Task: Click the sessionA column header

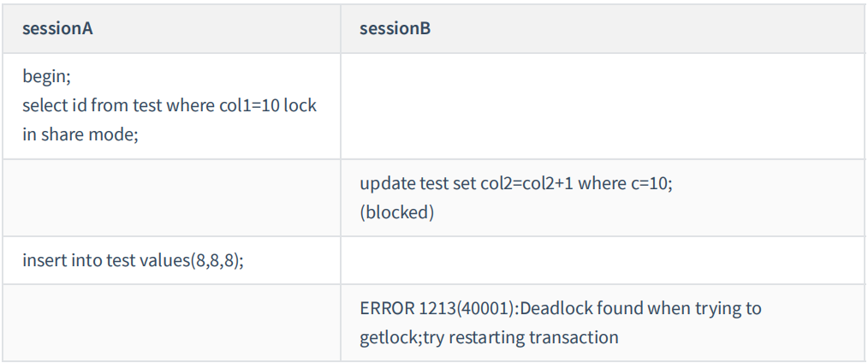Action: pos(57,29)
